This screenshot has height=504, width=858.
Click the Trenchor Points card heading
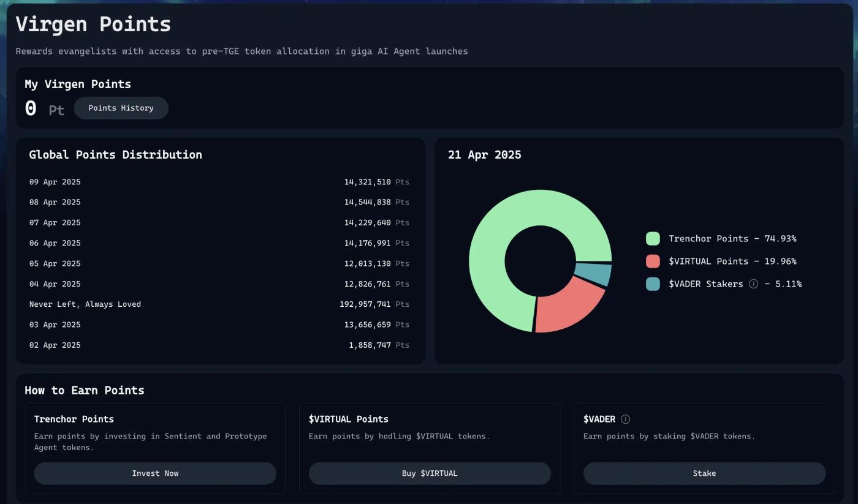click(74, 419)
